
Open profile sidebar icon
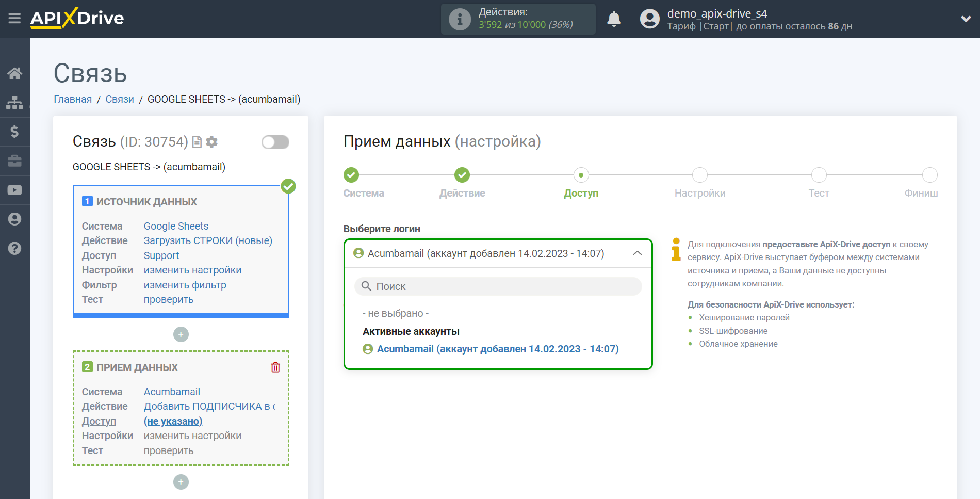[x=14, y=219]
